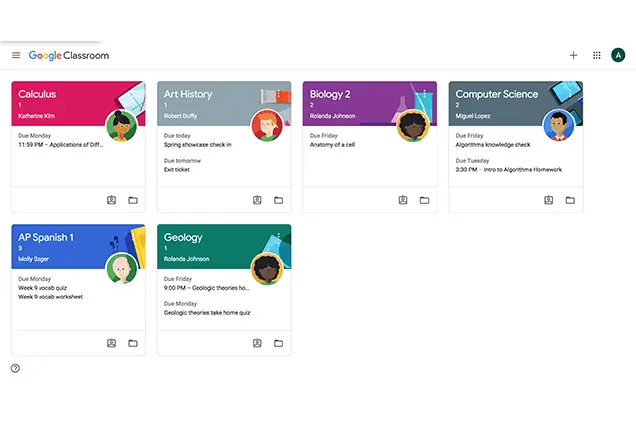Open the Computer Science class title
The image size is (636, 424).
click(x=496, y=94)
